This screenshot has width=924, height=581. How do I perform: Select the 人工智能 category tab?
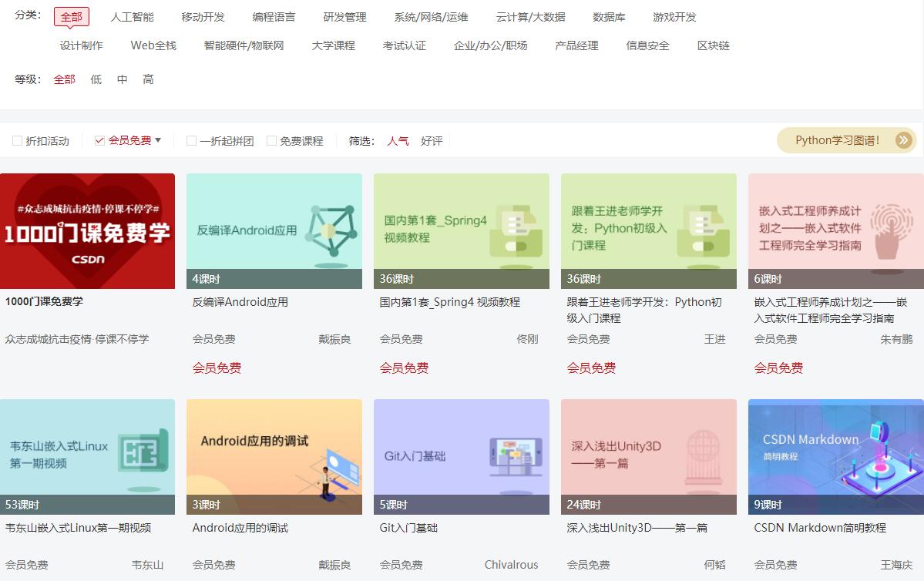pos(132,17)
